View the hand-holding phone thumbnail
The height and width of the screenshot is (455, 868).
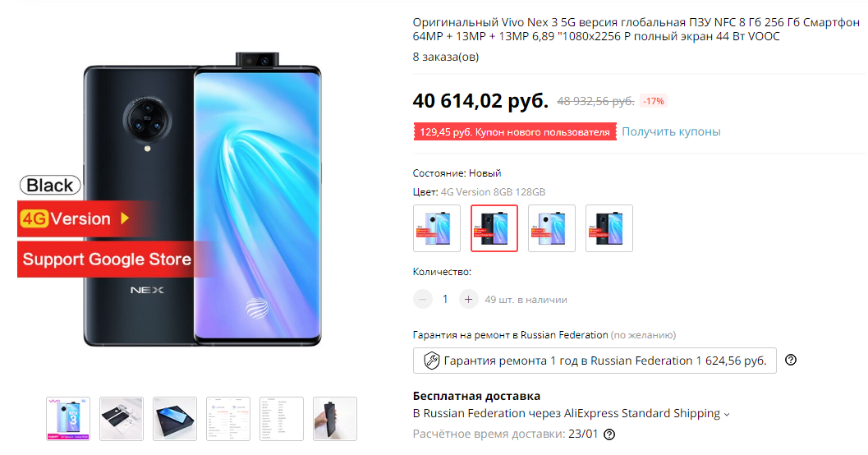[335, 419]
